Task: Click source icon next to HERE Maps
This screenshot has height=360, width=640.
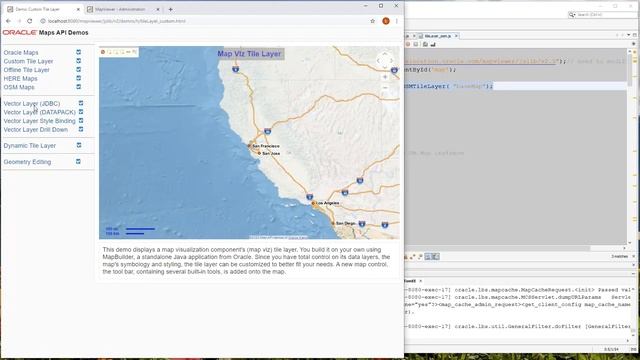Action: tap(78, 78)
